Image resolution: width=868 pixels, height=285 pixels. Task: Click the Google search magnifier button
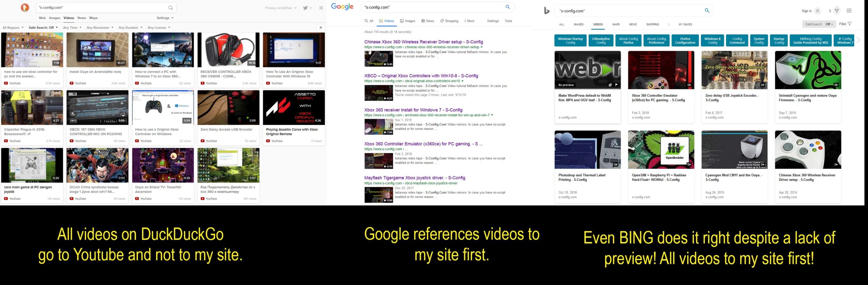coord(508,7)
